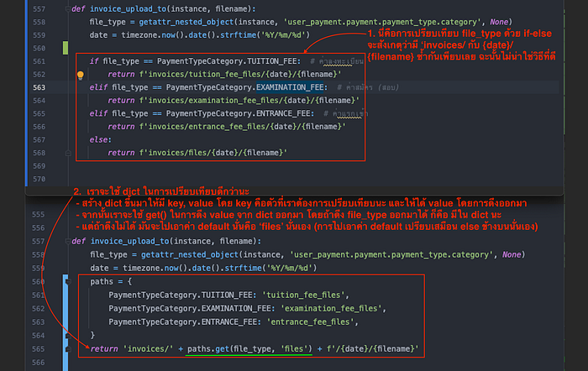Click the green VCS change marker in gutter
The image size is (588, 371).
66,48
